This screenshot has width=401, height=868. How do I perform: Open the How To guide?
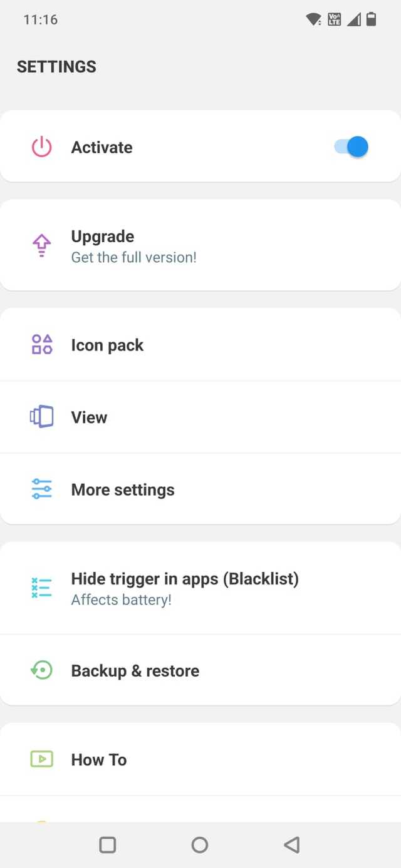(x=99, y=760)
